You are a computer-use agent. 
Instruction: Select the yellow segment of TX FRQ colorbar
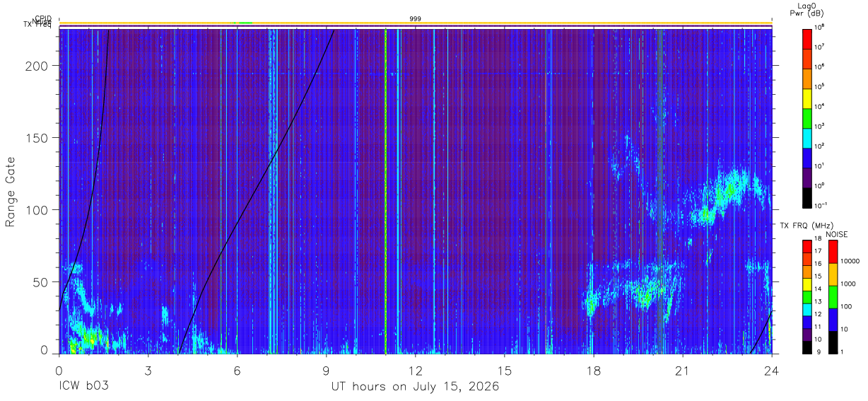pyautogui.click(x=807, y=284)
